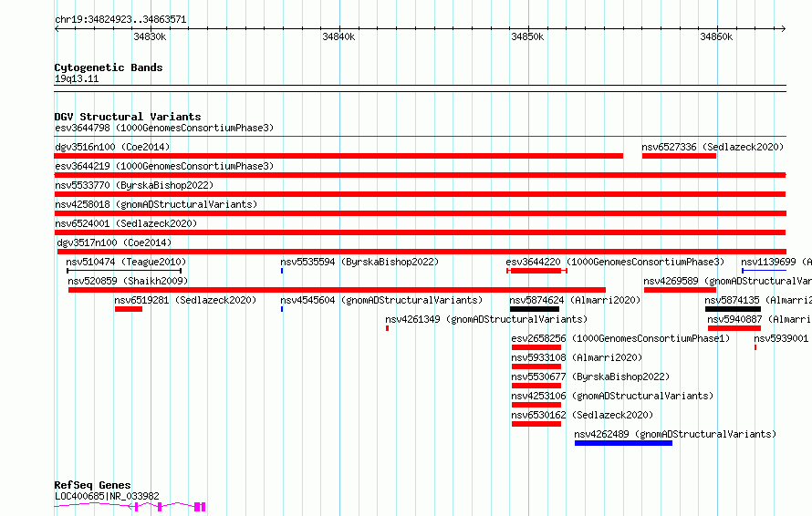Select the nsv4258018 gnomAD variant label
Screen dimensions: 812x516
pos(156,204)
